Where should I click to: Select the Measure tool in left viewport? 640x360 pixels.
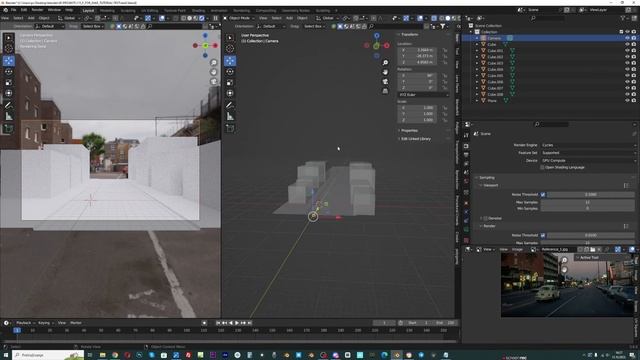pyautogui.click(x=9, y=117)
